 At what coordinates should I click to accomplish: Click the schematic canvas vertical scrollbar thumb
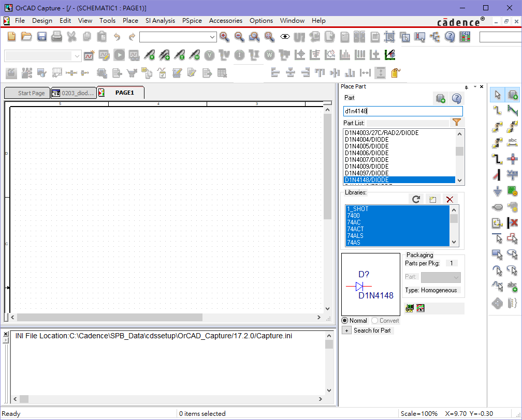[327, 167]
